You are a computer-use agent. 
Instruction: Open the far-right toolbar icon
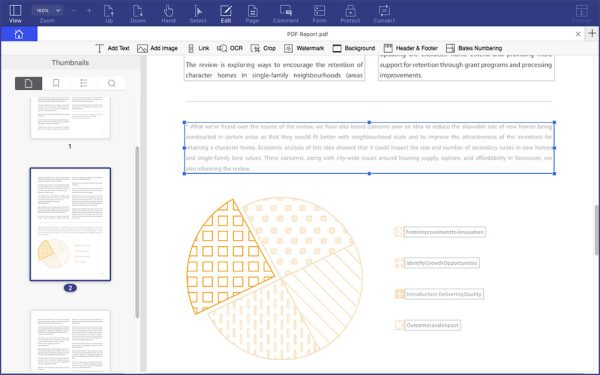point(581,14)
